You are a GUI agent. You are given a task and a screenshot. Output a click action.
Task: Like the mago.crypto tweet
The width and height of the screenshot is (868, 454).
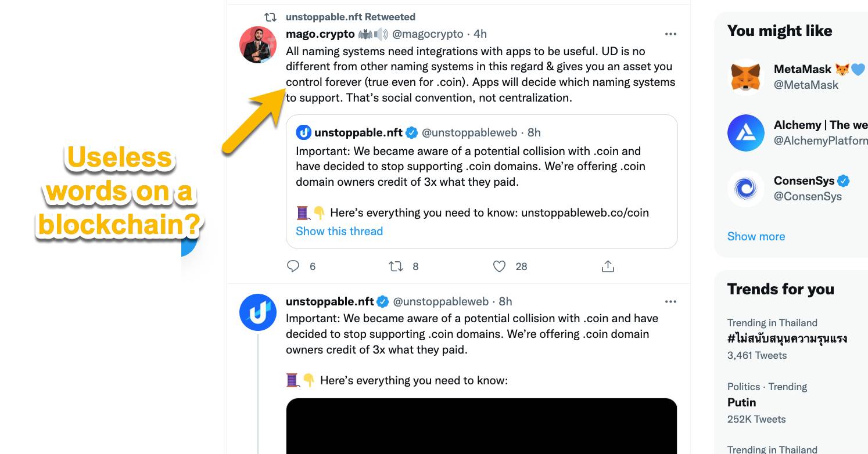[499, 266]
